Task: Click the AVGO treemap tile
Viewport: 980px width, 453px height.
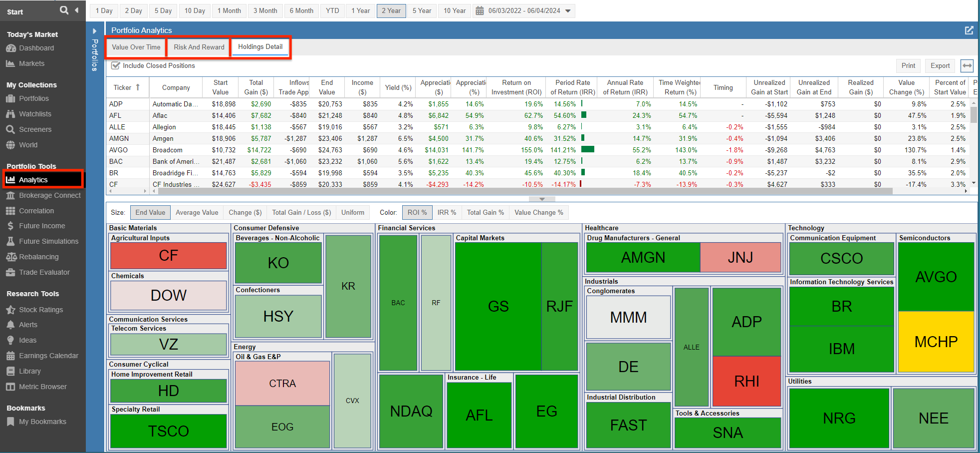Action: pyautogui.click(x=936, y=277)
